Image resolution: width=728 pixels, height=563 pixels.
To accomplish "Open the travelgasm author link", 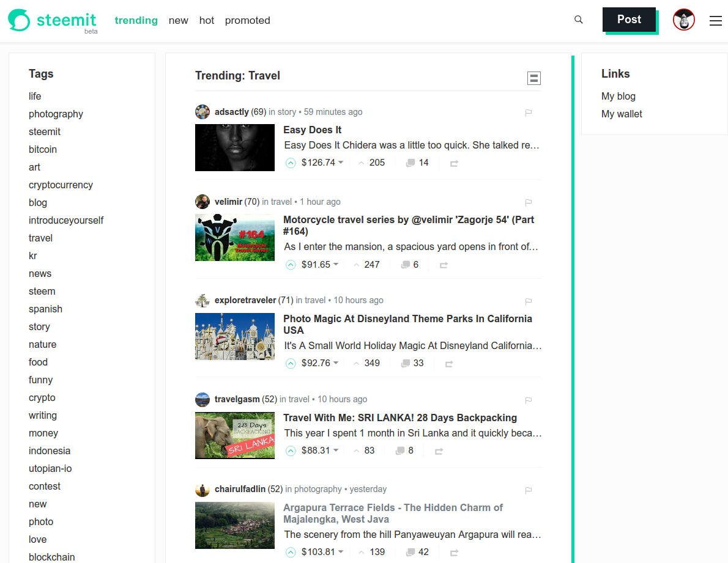I will tap(237, 399).
